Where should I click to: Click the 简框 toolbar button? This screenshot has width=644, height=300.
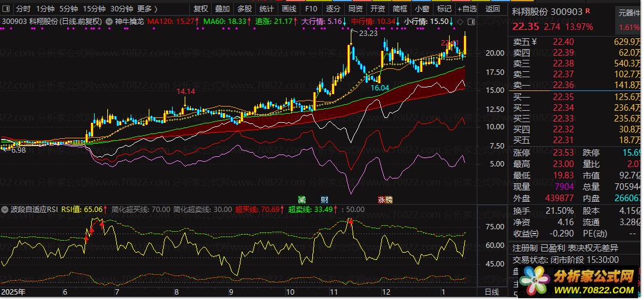click(399, 8)
